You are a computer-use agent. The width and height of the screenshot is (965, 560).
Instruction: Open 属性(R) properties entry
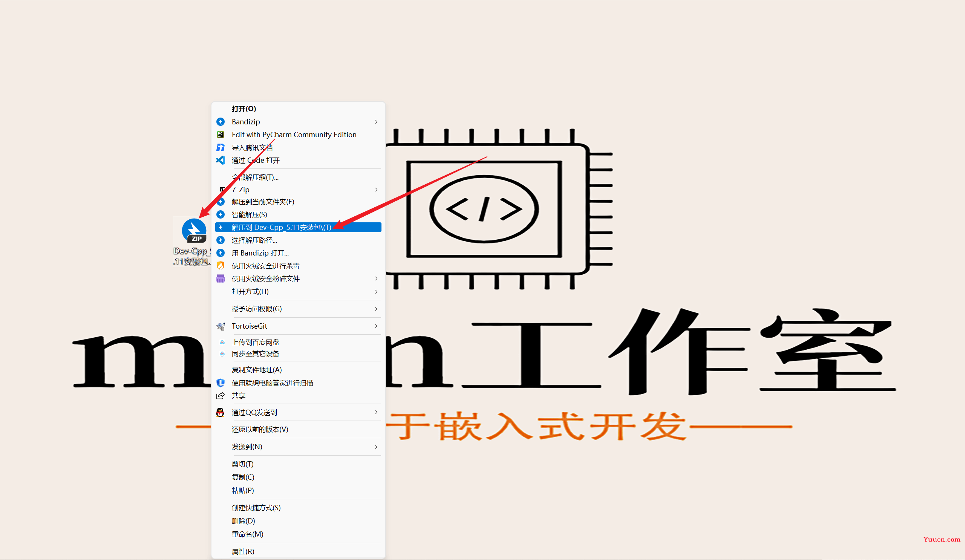pyautogui.click(x=298, y=551)
